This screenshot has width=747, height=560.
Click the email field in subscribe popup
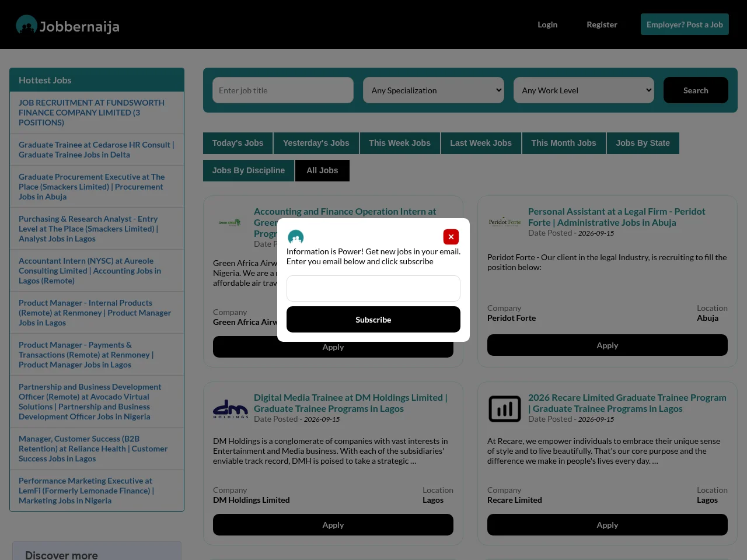click(373, 289)
